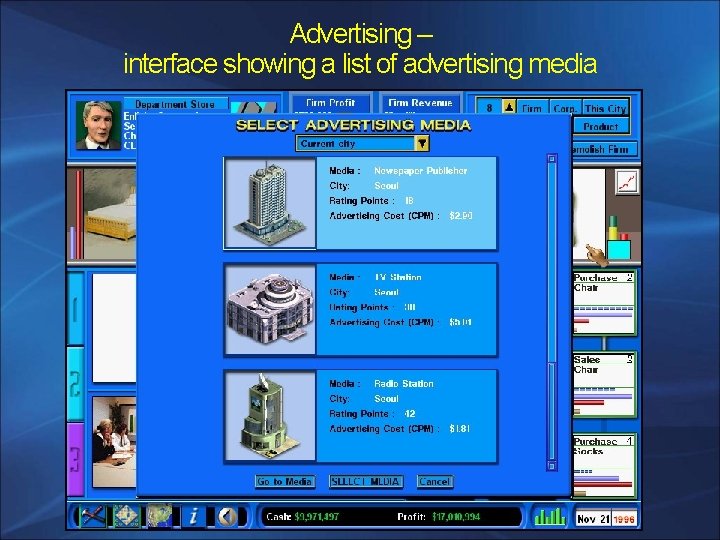
Task: Click the Purchase Chair unit box
Action: (603, 303)
